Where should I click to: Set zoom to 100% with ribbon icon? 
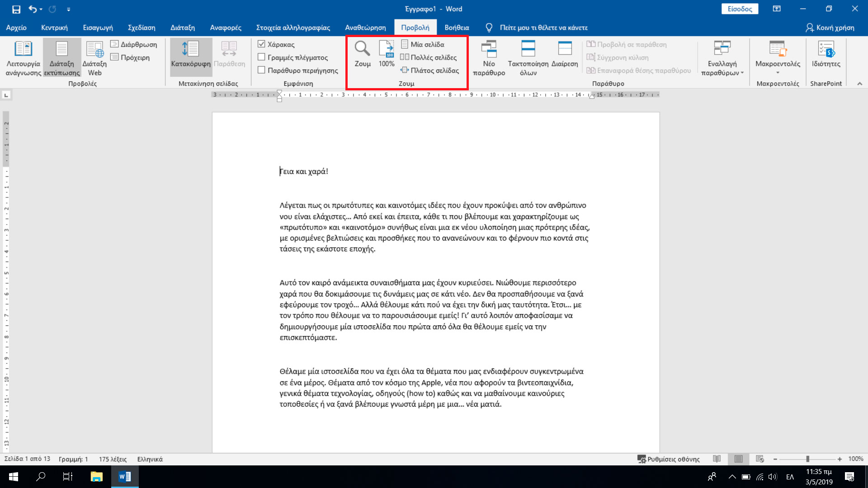tap(387, 54)
